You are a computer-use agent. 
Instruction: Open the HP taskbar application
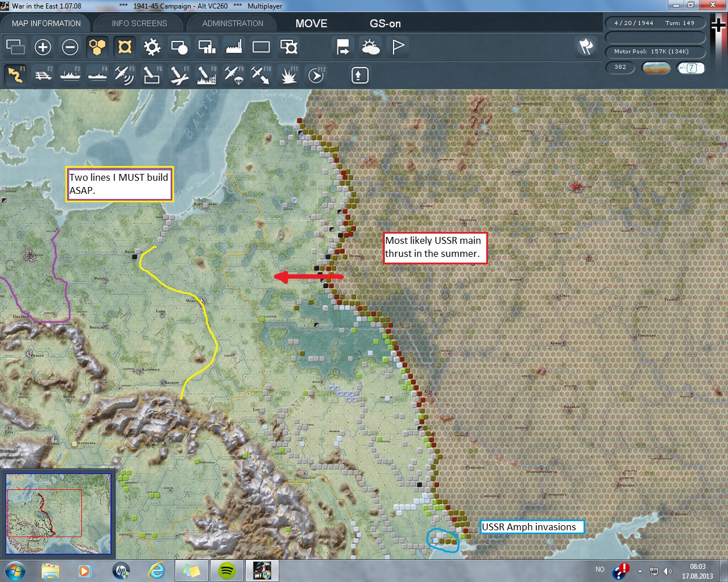(121, 571)
